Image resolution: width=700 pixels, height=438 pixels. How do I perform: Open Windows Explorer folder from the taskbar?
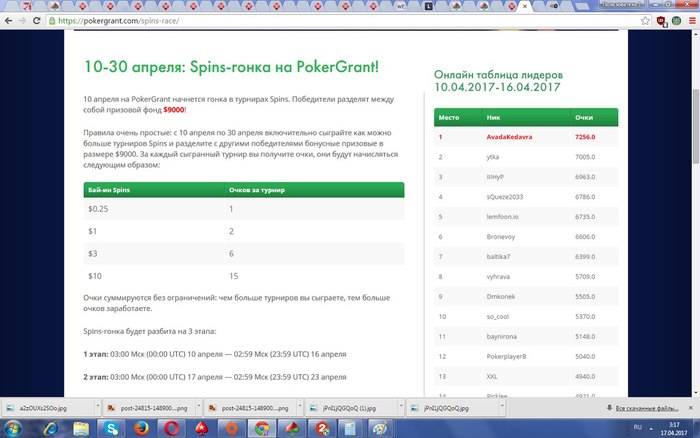[81, 429]
